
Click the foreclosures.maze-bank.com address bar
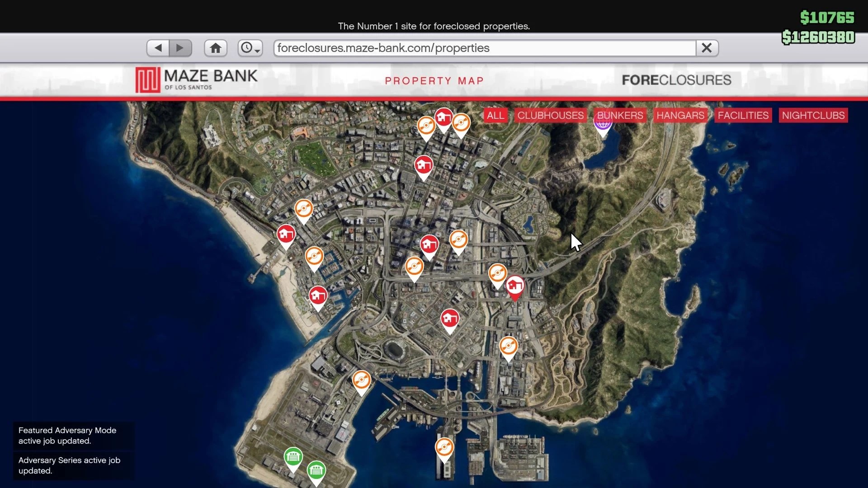coord(485,48)
